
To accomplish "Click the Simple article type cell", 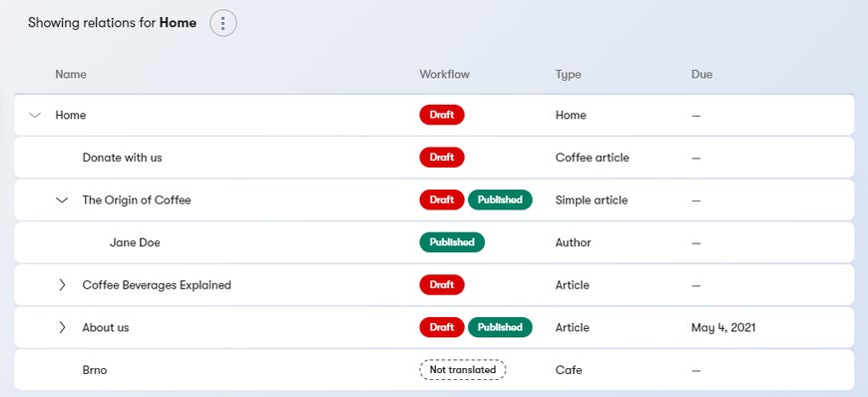I will click(592, 199).
